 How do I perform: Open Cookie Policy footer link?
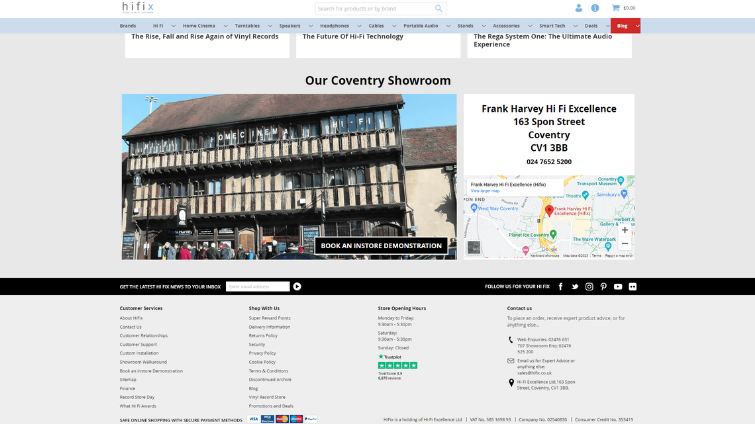click(x=262, y=362)
